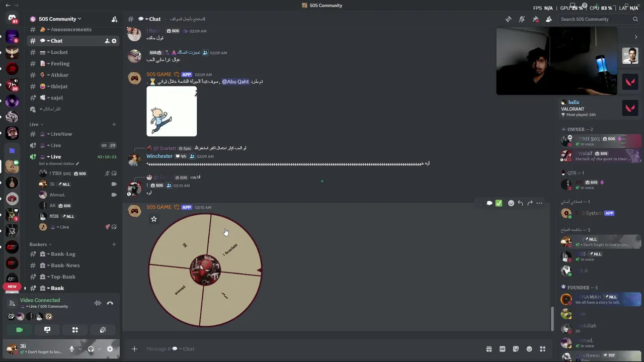Screen dimensions: 644x362
Task: Click the NEW unread indicator badge
Action: pyautogui.click(x=12, y=287)
